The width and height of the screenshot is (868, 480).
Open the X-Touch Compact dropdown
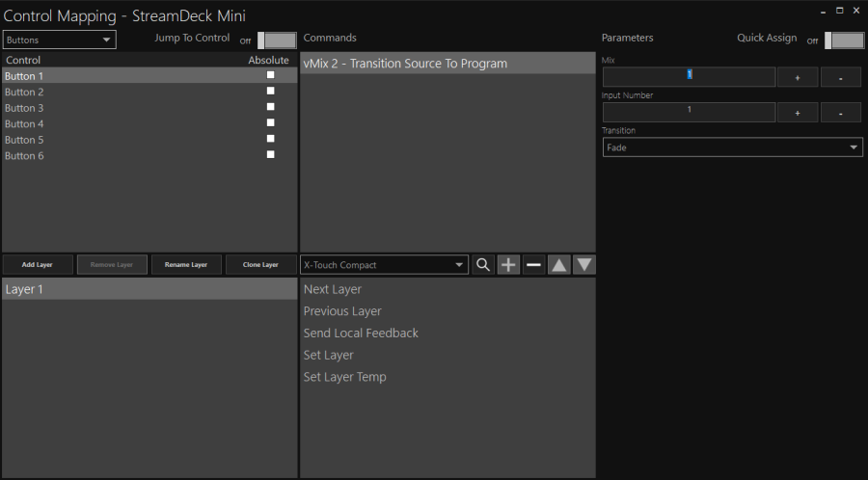pos(384,265)
